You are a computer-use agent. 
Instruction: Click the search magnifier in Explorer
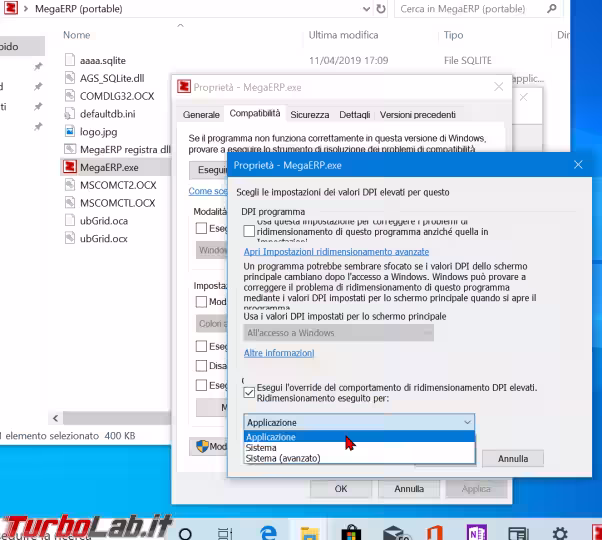[552, 8]
